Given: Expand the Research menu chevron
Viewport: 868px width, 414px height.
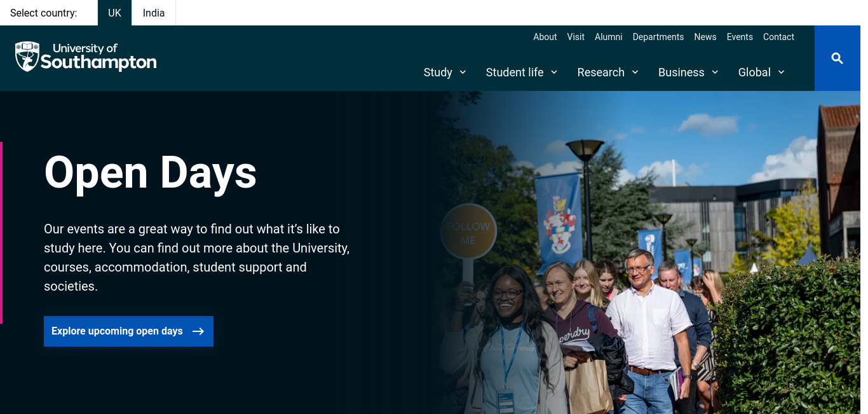Looking at the screenshot, I should 635,72.
